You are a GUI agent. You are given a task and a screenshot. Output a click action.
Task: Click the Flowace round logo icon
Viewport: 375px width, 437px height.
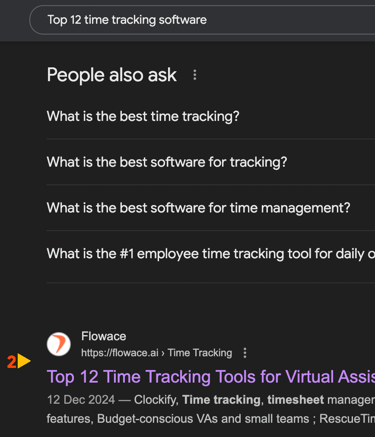point(59,344)
